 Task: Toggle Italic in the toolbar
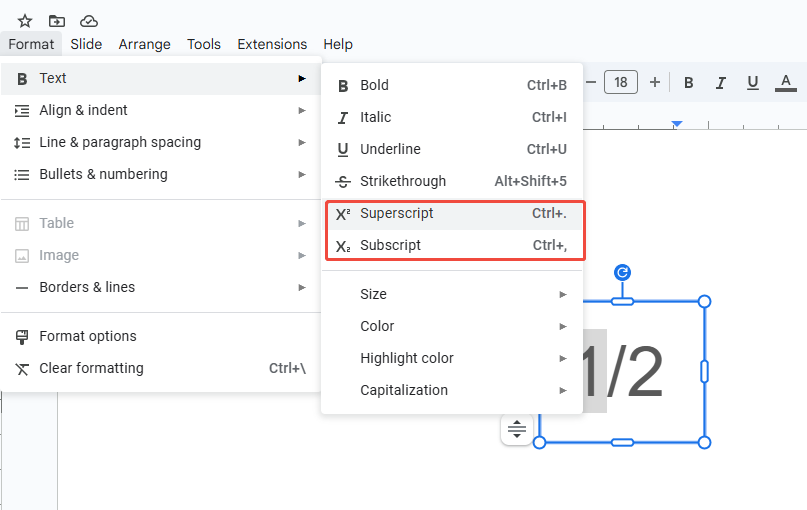click(721, 82)
